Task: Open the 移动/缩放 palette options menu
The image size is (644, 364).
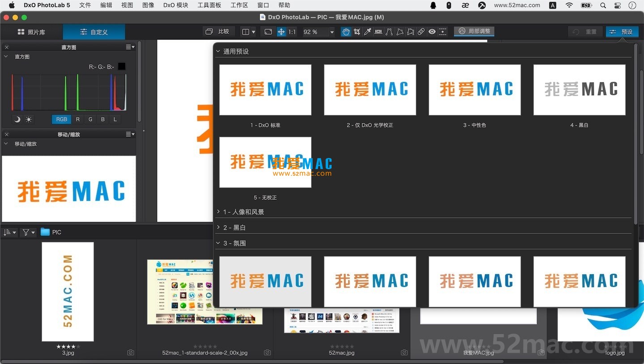Action: 130,134
